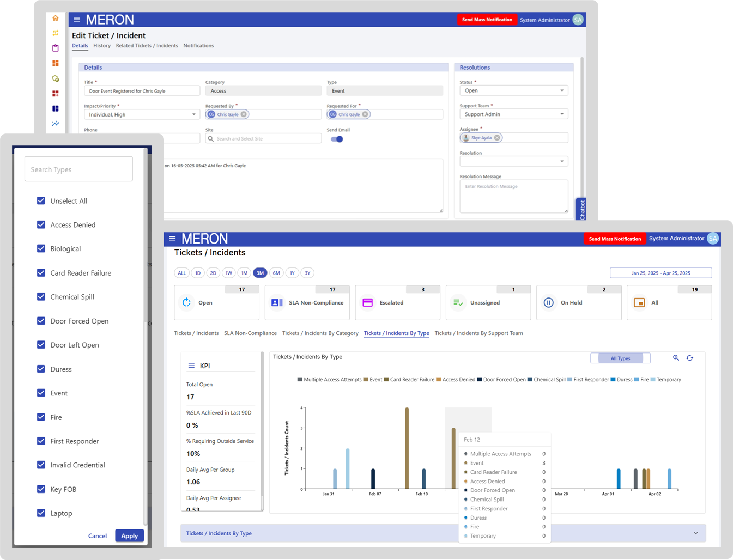Click the Search Types input field
733x560 pixels.
click(x=78, y=169)
